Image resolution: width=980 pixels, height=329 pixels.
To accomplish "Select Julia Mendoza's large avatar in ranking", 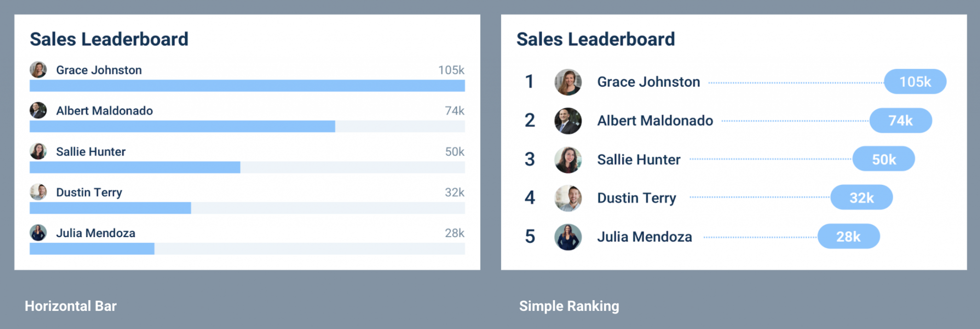I will tap(568, 237).
